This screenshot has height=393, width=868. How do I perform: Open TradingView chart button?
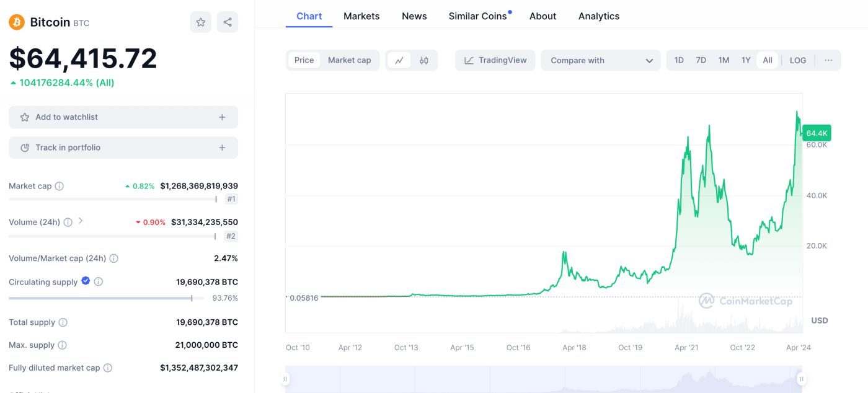(495, 60)
